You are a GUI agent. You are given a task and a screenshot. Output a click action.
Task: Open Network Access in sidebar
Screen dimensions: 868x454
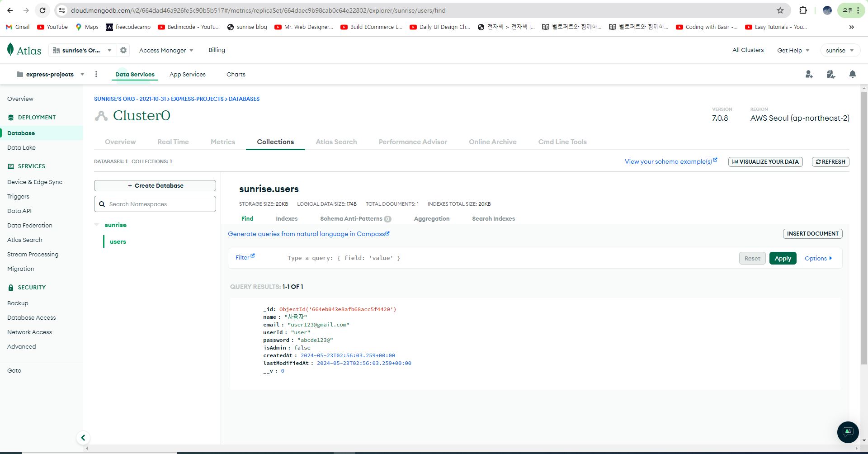click(29, 332)
